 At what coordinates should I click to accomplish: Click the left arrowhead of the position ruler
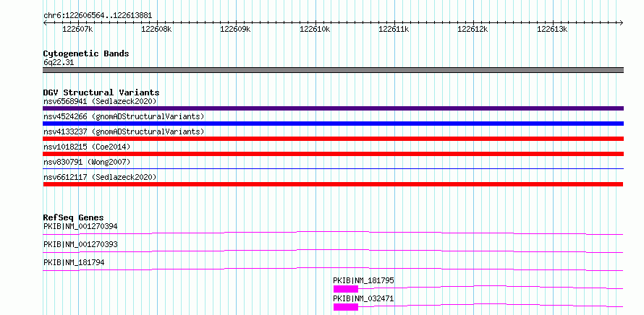pos(45,22)
